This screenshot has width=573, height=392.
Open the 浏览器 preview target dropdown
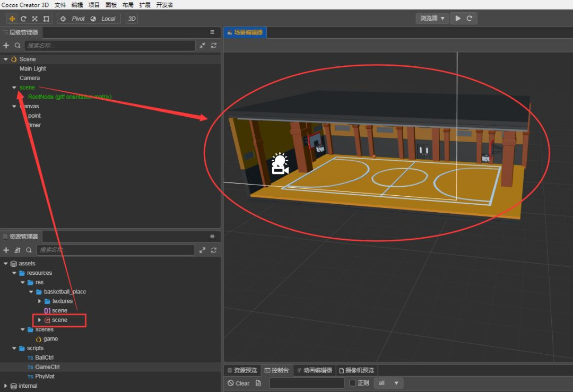(x=431, y=18)
